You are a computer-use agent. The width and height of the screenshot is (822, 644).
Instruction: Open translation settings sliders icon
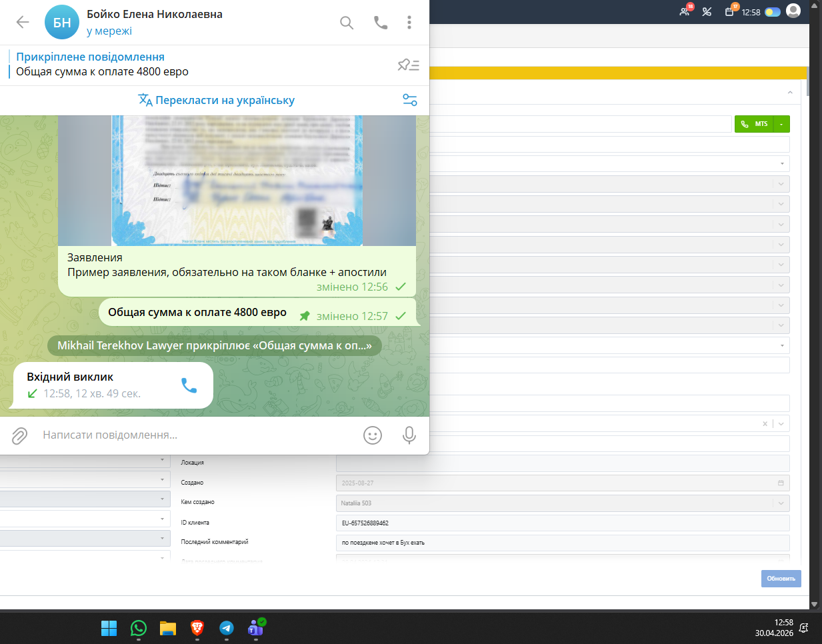(410, 100)
